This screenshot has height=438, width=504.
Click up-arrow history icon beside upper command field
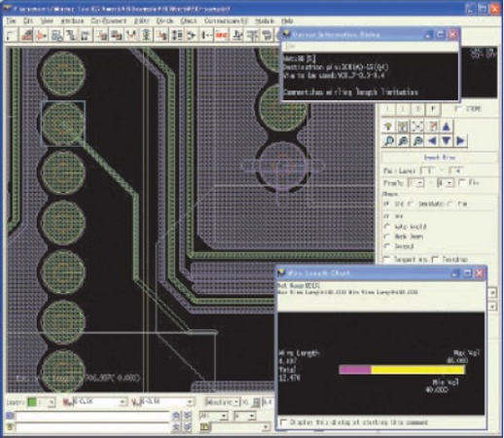(176, 415)
